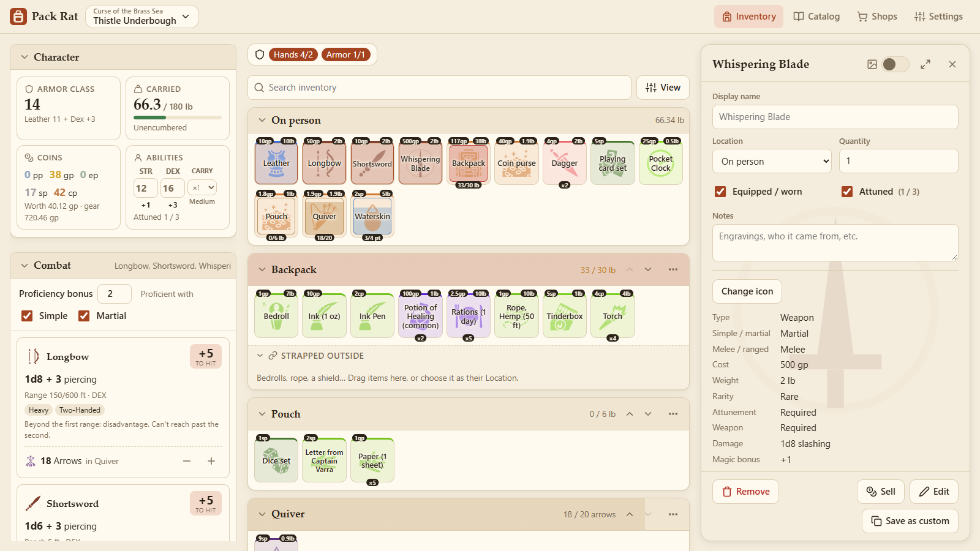This screenshot has width=980, height=551.
Task: Select the Dagger item tile
Action: point(565,163)
